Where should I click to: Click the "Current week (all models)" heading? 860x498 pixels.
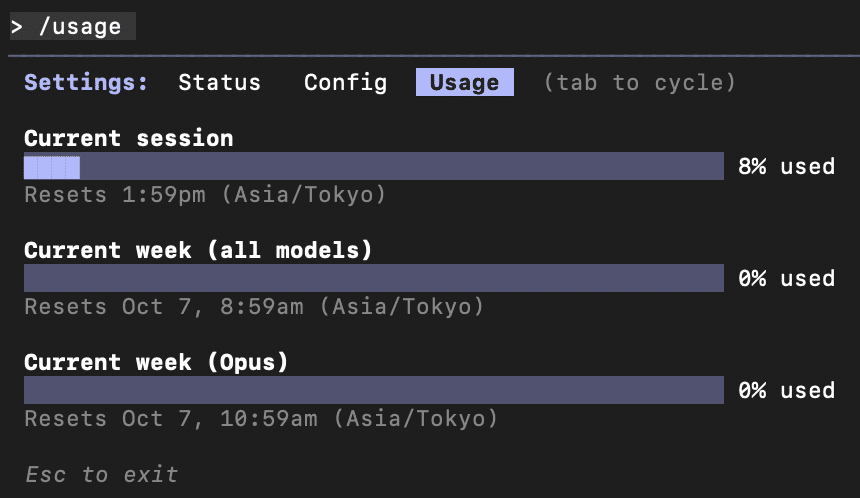198,250
